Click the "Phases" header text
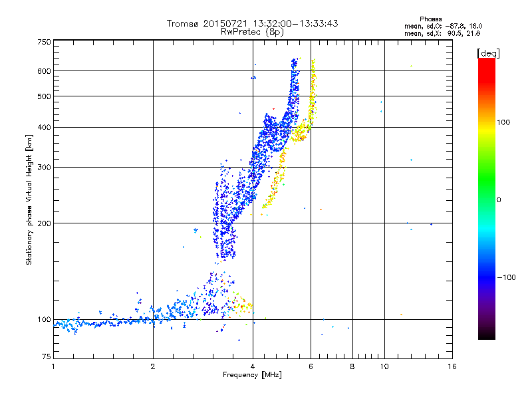Image resolution: width=532 pixels, height=399 pixels. click(x=430, y=19)
